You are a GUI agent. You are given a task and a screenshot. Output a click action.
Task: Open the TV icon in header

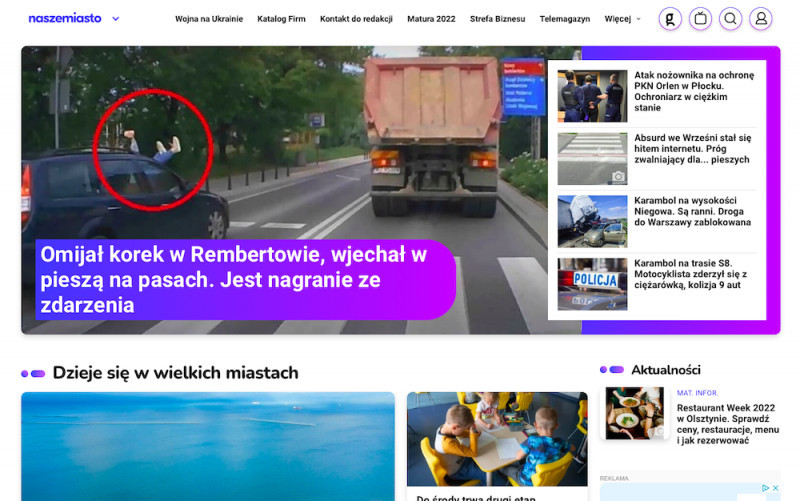[700, 19]
